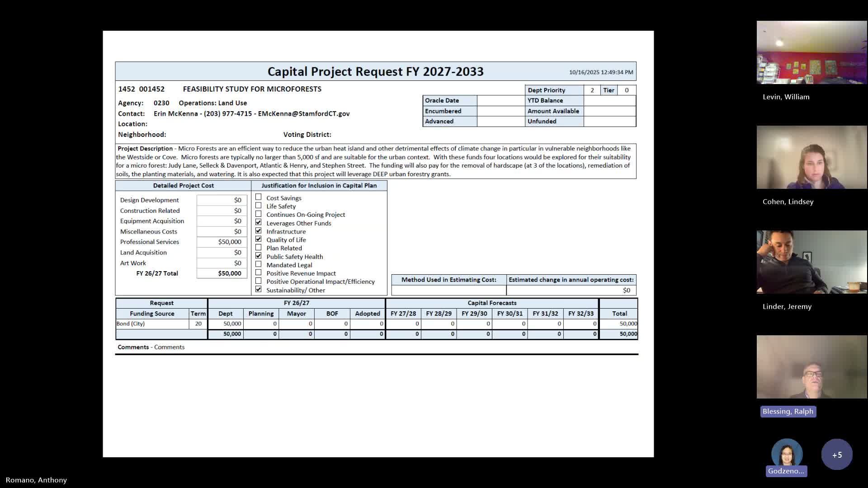Toggle the Cost Savings checkbox
Screen dimensions: 868x488
[259, 197]
